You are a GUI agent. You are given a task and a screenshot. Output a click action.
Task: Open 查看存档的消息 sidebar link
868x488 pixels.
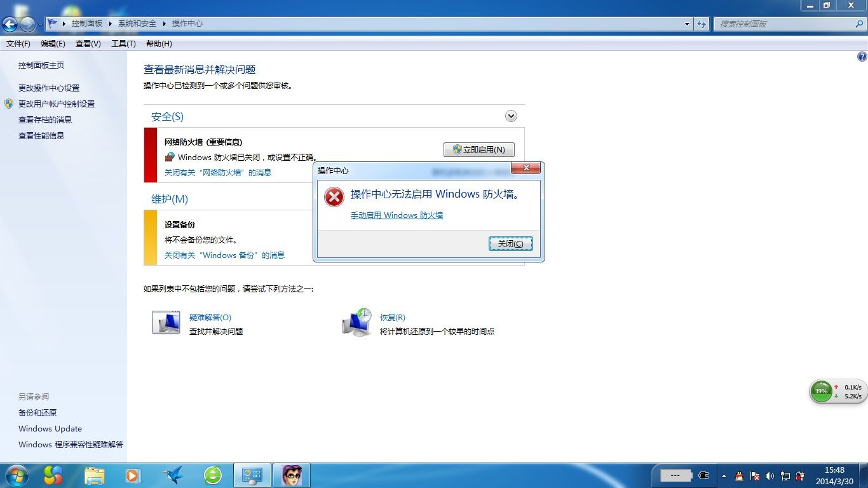click(x=45, y=119)
